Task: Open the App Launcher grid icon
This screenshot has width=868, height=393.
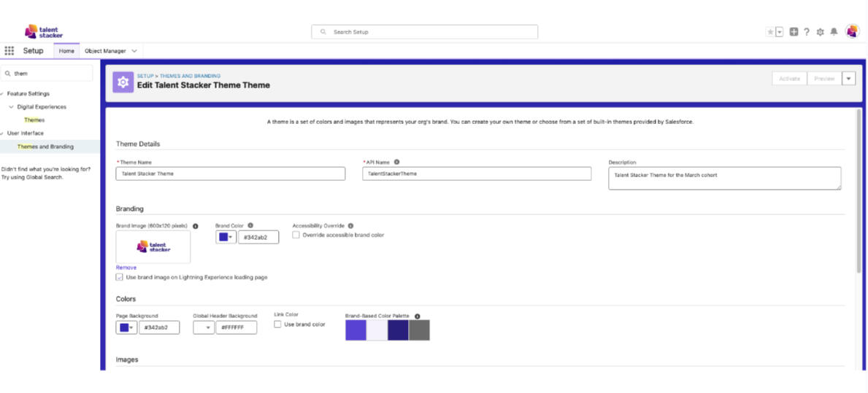Action: coord(9,51)
